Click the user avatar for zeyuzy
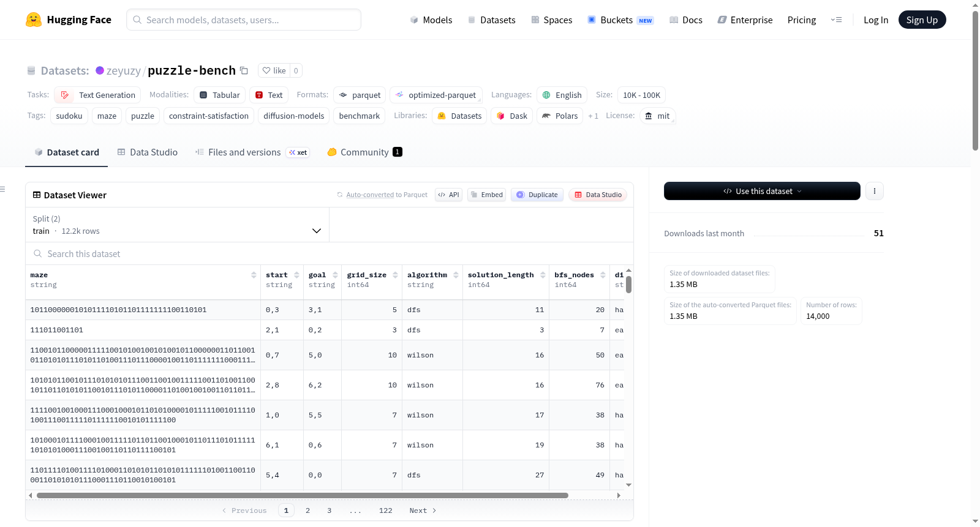This screenshot has width=980, height=527. coord(100,70)
